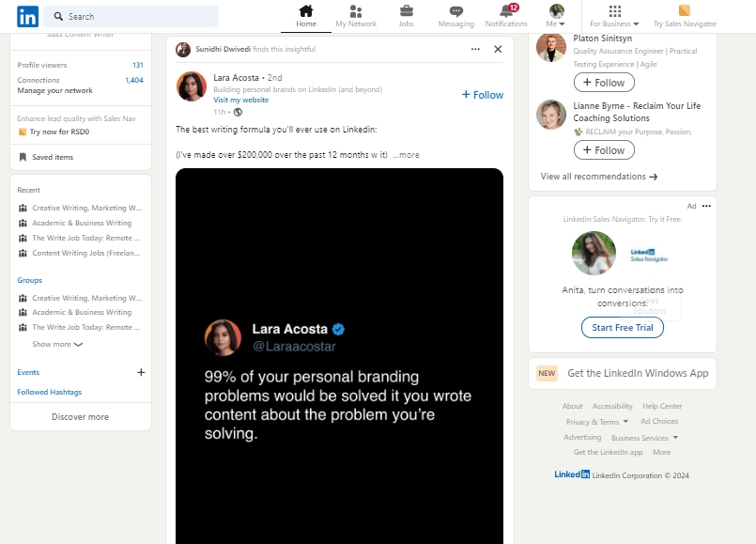Open the Events link
756x544 pixels.
tap(28, 372)
